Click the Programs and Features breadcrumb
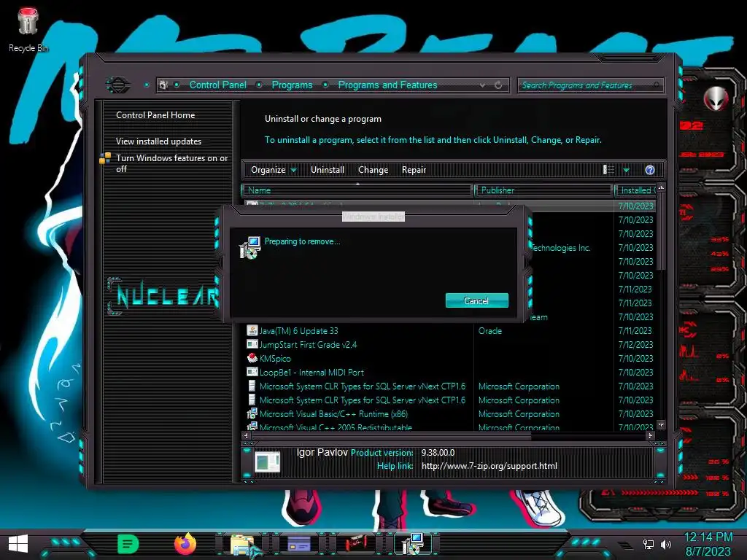 [x=387, y=85]
